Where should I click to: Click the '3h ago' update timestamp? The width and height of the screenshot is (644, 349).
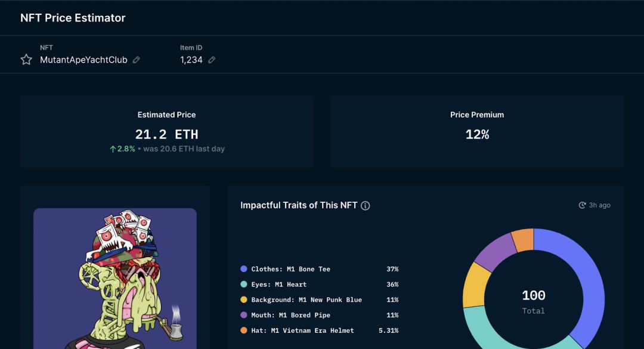[600, 205]
